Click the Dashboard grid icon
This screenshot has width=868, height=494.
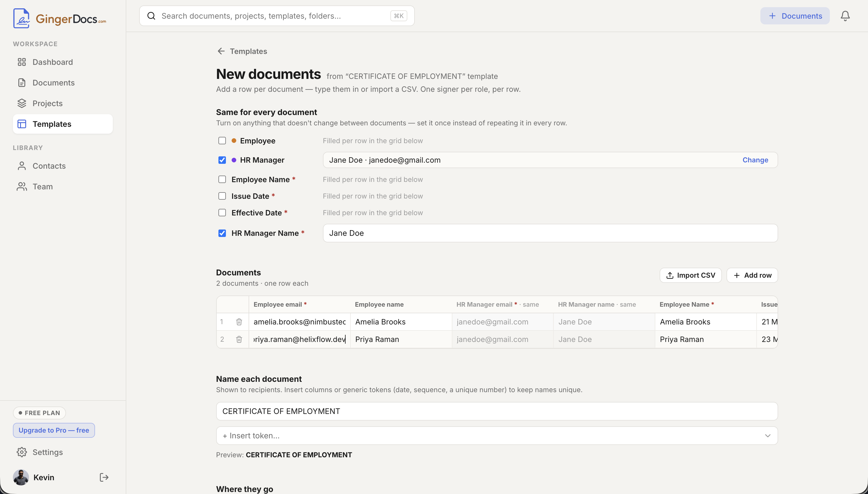pyautogui.click(x=22, y=62)
